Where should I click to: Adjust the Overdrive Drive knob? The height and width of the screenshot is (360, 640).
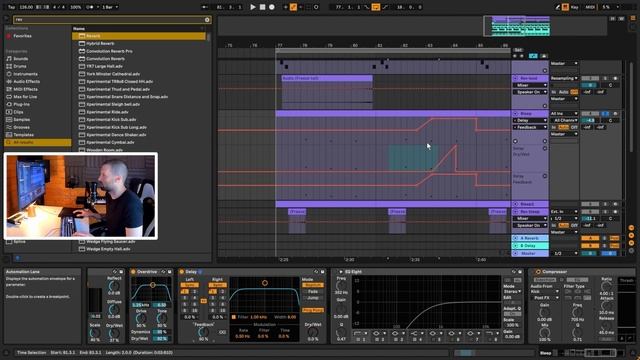(141, 318)
